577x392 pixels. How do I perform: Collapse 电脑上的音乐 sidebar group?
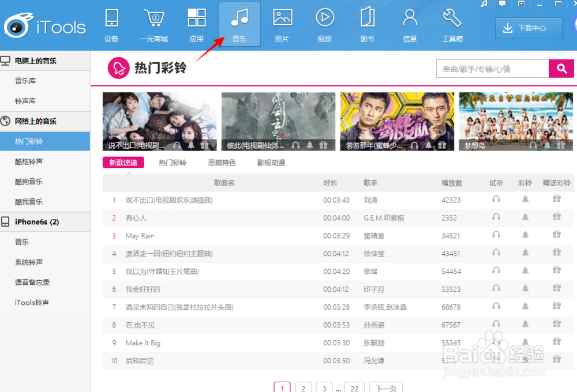pos(45,61)
